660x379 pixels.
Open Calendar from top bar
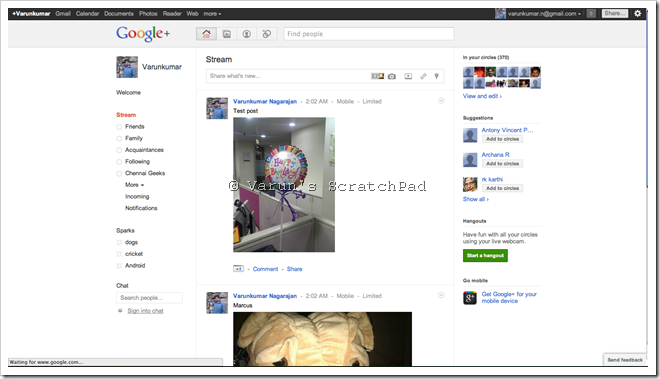pyautogui.click(x=88, y=13)
